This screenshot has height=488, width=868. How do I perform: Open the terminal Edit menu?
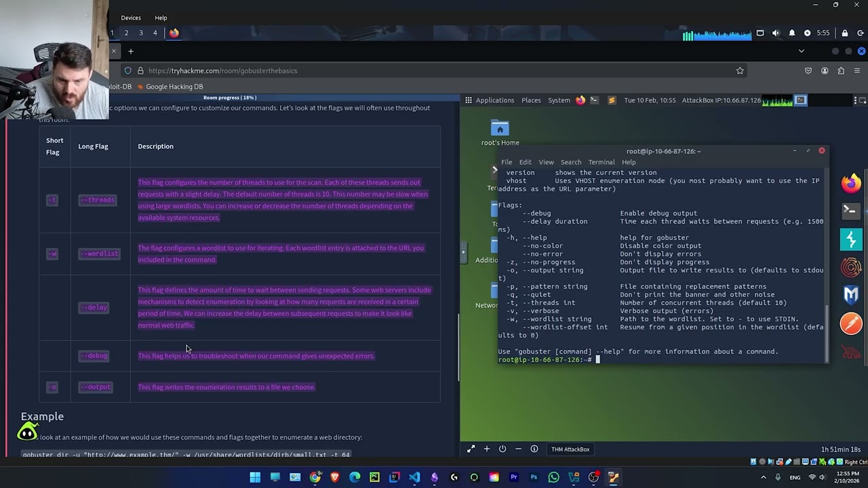click(x=526, y=162)
